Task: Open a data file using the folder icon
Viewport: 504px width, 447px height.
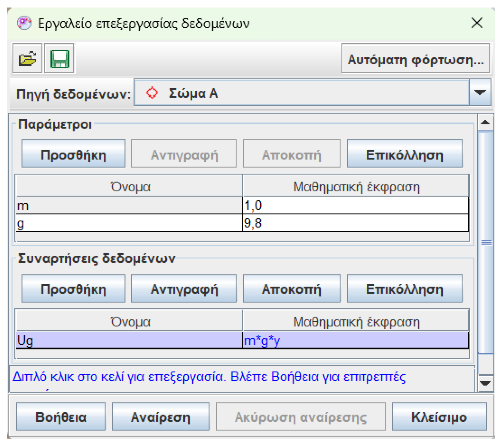Action: point(26,59)
